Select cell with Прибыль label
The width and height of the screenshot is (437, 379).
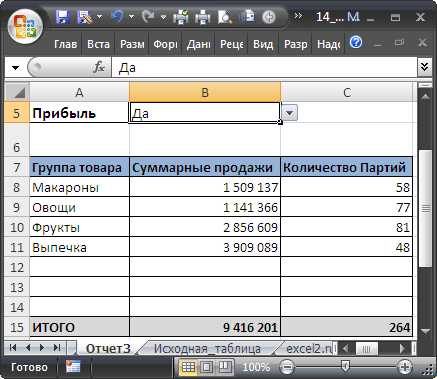[79, 113]
